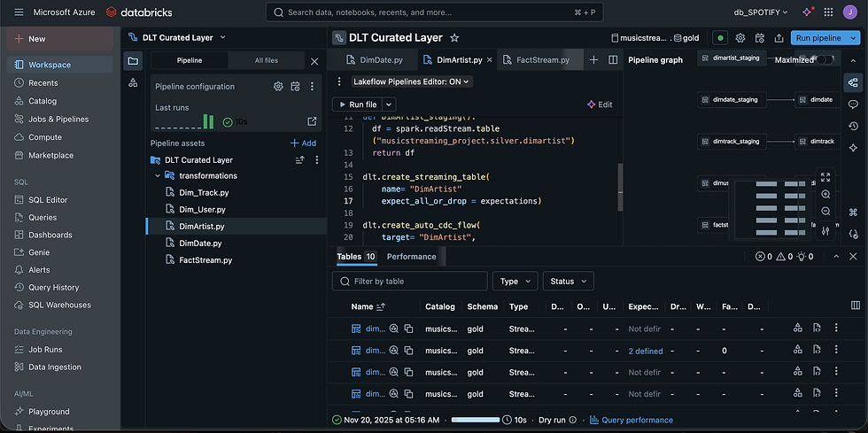
Task: Open last runs in new window icon
Action: (312, 121)
